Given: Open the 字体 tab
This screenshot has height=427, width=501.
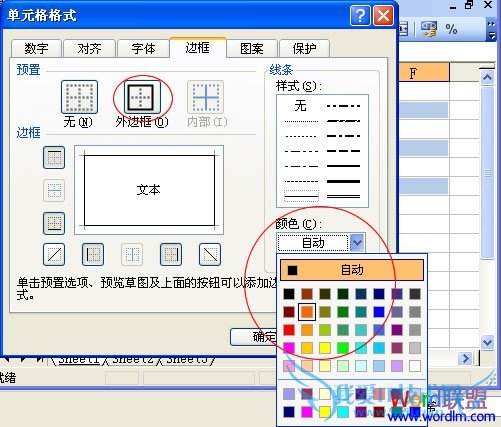Looking at the screenshot, I should [143, 49].
